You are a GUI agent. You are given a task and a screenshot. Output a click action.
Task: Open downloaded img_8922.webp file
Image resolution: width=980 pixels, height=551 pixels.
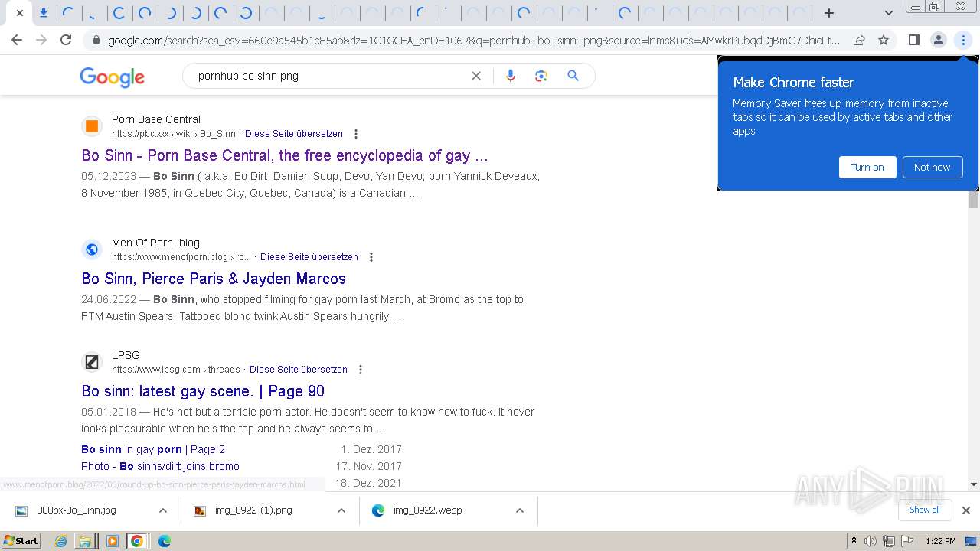(427, 510)
